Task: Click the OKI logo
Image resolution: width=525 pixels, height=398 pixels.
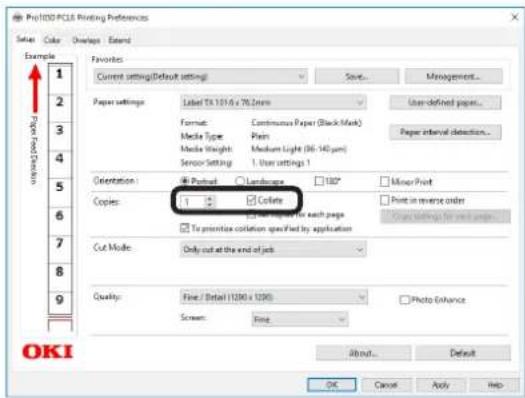Action: pyautogui.click(x=48, y=352)
